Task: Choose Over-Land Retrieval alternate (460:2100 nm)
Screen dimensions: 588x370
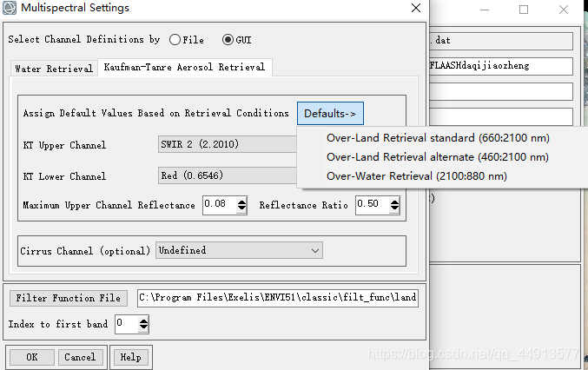Action: [437, 156]
